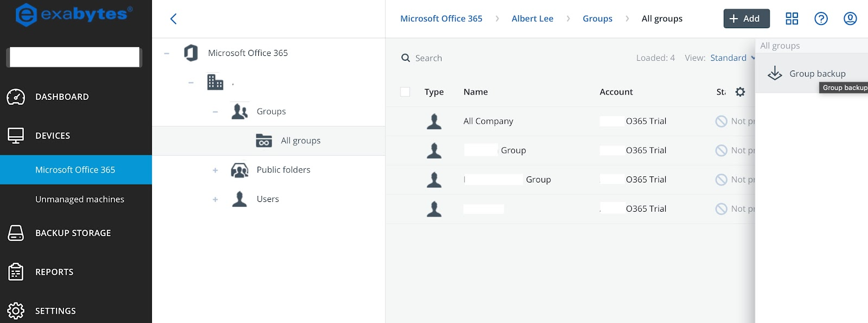The width and height of the screenshot is (868, 323).
Task: Click the Add button
Action: pos(746,18)
